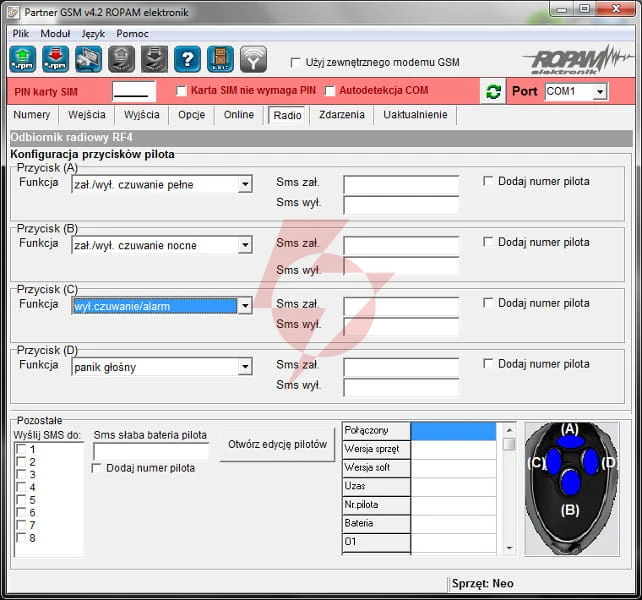Open Funkcja dropdown for Przycisk (A)

pos(245,184)
